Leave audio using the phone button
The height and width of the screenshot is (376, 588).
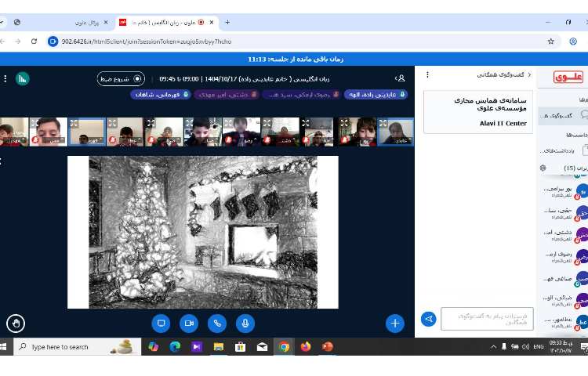coord(217,324)
